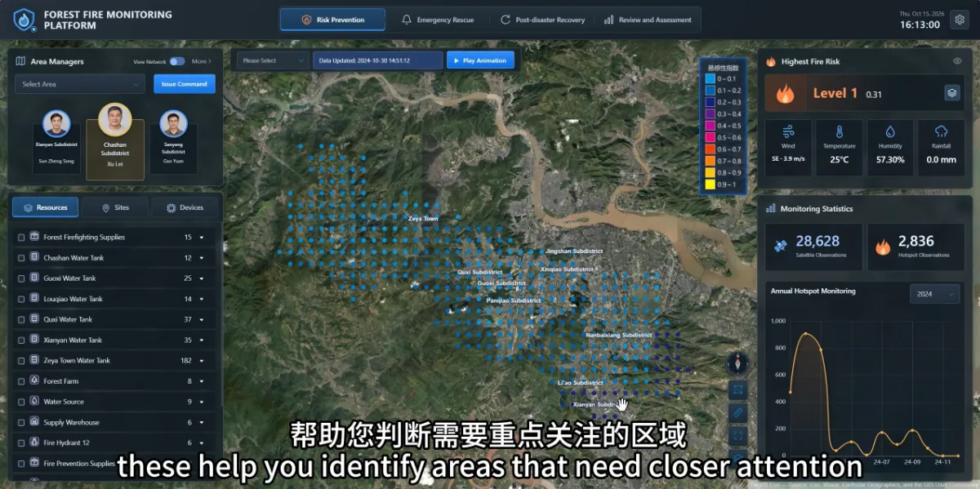Click the Supply Warehouse row icon
The height and width of the screenshot is (489, 980).
tap(34, 422)
